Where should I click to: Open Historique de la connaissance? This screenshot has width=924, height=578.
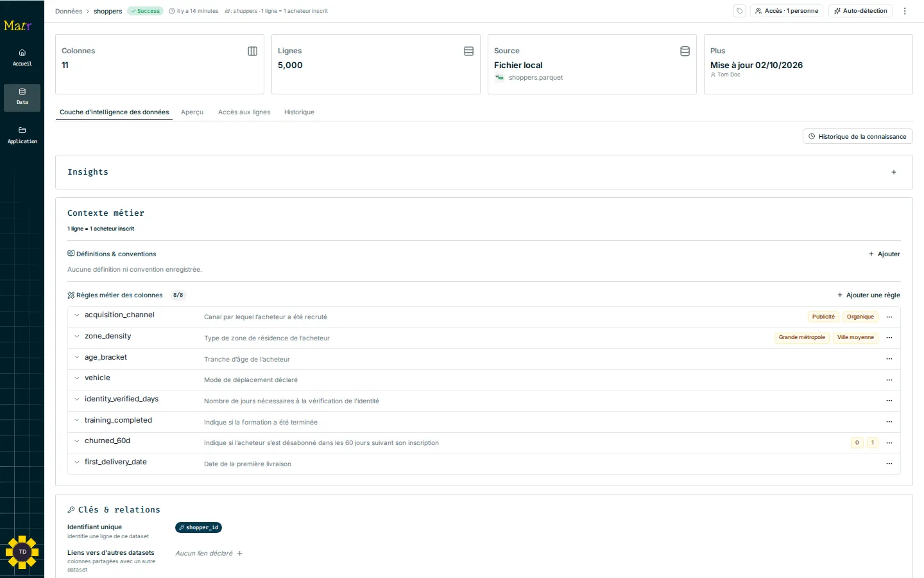(857, 137)
